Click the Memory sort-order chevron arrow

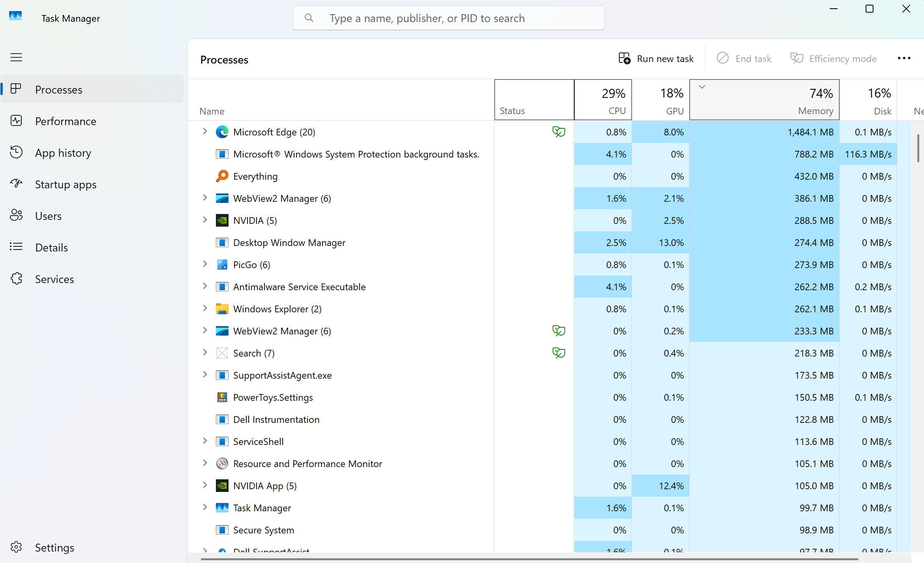702,87
